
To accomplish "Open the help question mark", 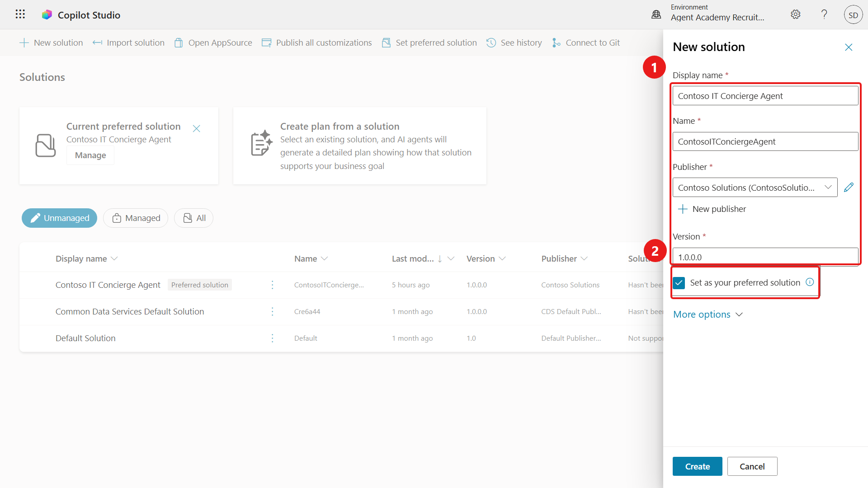I will point(824,14).
